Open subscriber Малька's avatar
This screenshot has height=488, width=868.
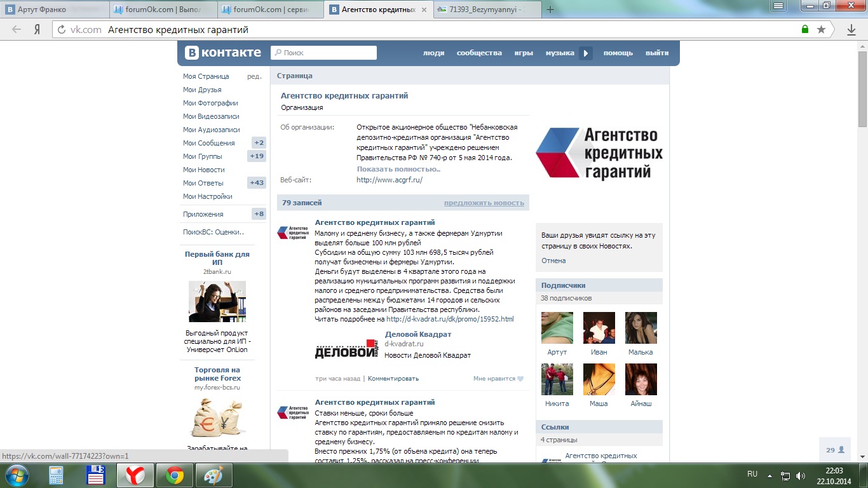point(641,328)
